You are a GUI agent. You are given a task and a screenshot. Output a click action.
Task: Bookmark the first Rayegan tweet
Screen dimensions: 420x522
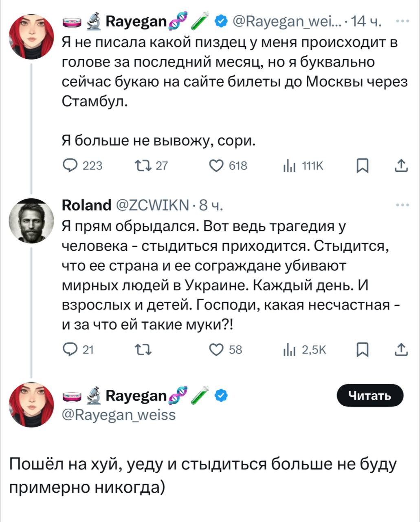362,166
